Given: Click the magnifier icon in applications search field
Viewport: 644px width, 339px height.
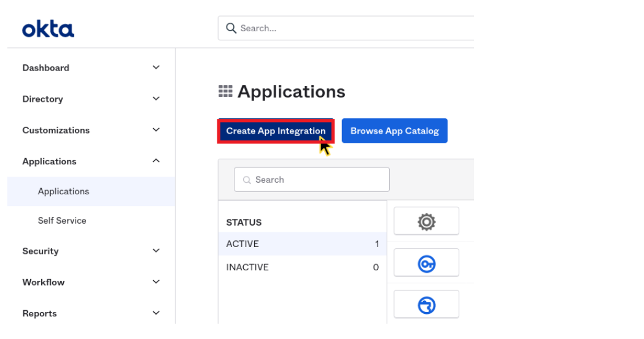Looking at the screenshot, I should pyautogui.click(x=247, y=180).
